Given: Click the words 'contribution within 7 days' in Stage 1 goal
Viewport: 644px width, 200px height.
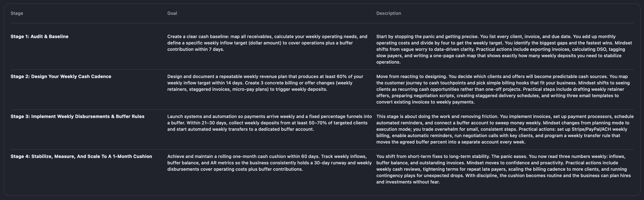Looking at the screenshot, I should [x=195, y=49].
